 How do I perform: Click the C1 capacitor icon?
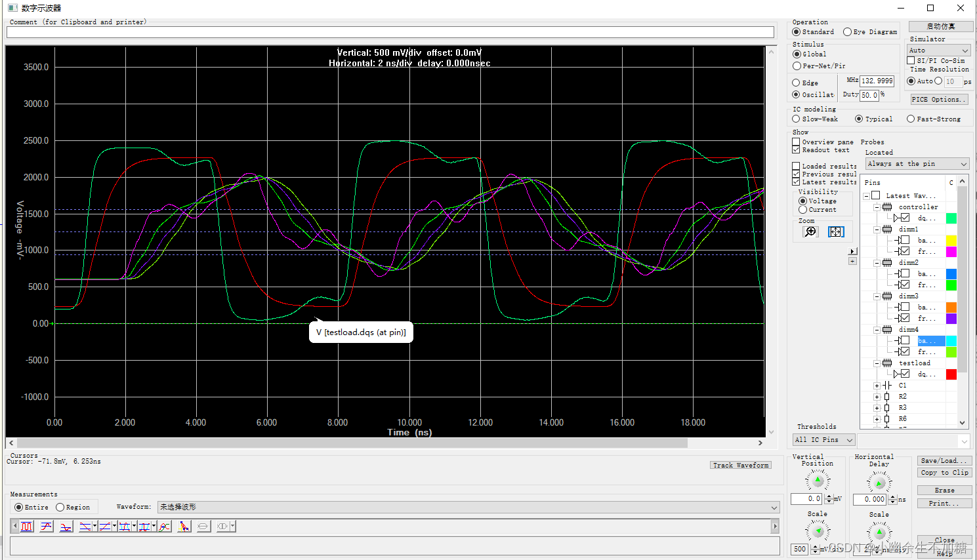pyautogui.click(x=886, y=385)
